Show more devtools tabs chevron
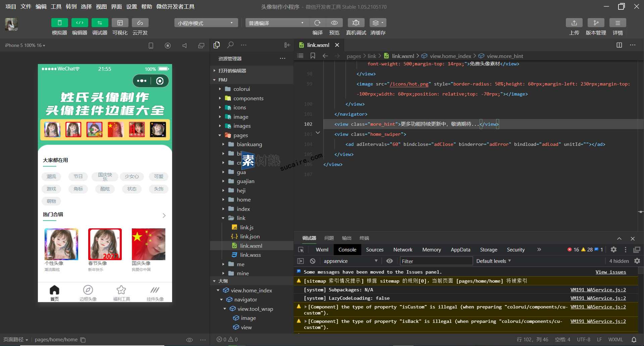Screen dimensions: 644x346 click(539, 249)
